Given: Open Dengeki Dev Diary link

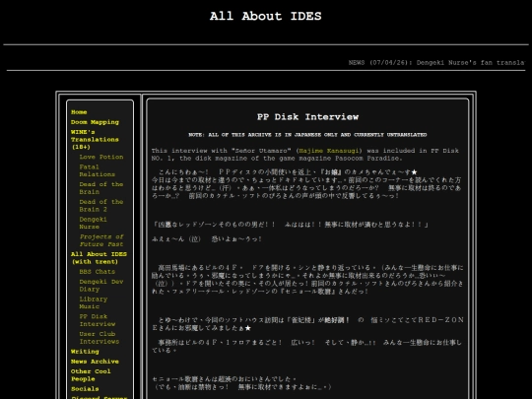Looking at the screenshot, I should click(101, 286).
